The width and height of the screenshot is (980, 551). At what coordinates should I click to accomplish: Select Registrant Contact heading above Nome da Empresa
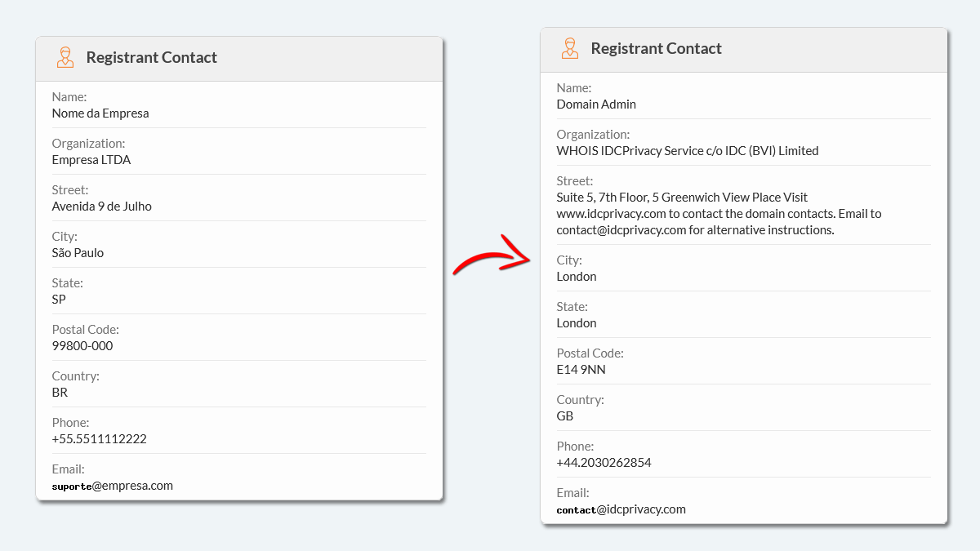pos(152,57)
